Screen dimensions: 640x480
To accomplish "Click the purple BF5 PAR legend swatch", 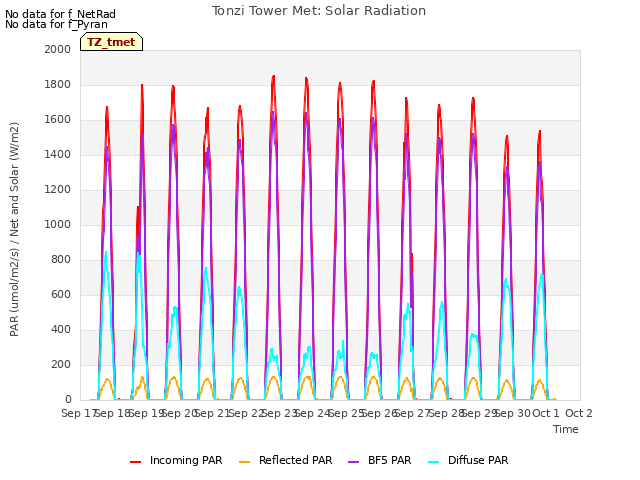I will pyautogui.click(x=353, y=462).
